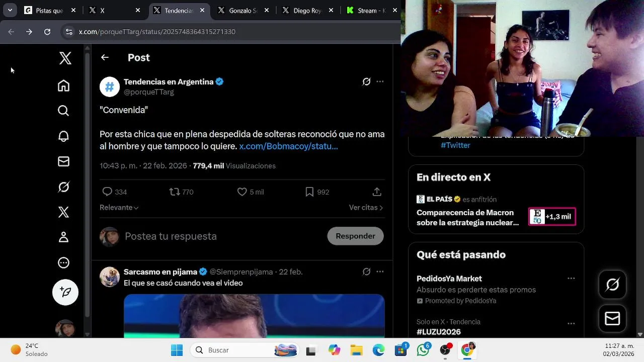Open more options for #LUZU2026 trend
Image resolution: width=644 pixels, height=362 pixels.
pyautogui.click(x=571, y=324)
